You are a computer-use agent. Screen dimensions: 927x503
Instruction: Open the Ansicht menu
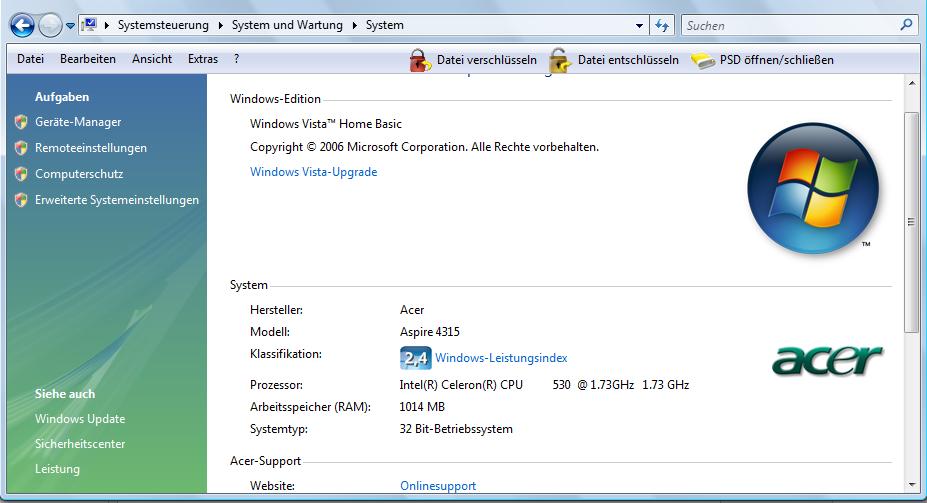click(x=152, y=59)
